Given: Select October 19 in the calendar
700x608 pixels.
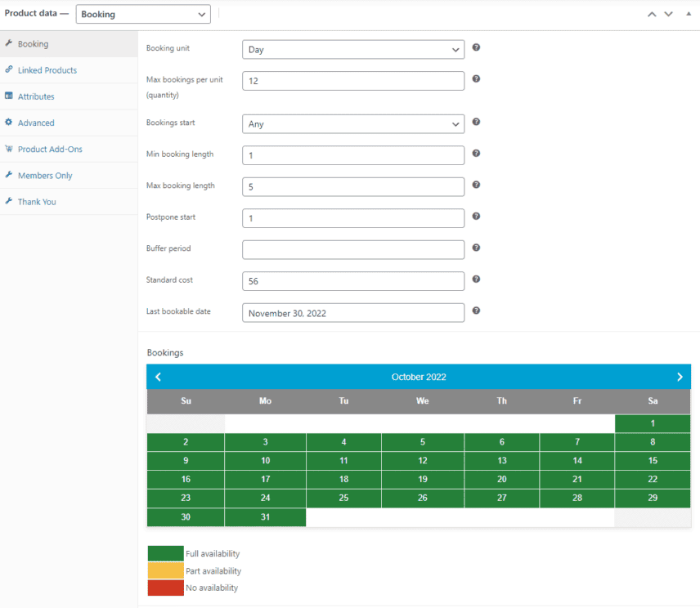Looking at the screenshot, I should pyautogui.click(x=423, y=480).
